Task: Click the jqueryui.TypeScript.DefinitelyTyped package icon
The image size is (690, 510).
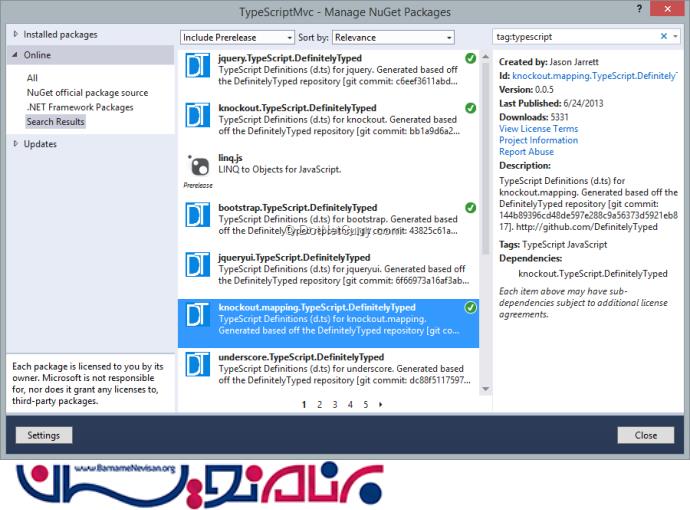Action: (x=198, y=265)
